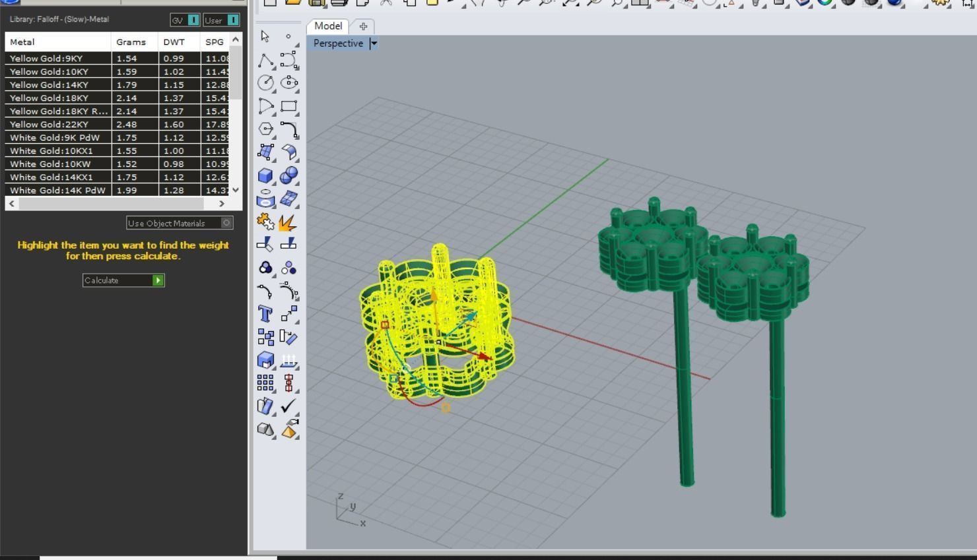Screen dimensions: 977x560
Task: Open the Perspective viewport dropdown arrow
Action: 374,44
